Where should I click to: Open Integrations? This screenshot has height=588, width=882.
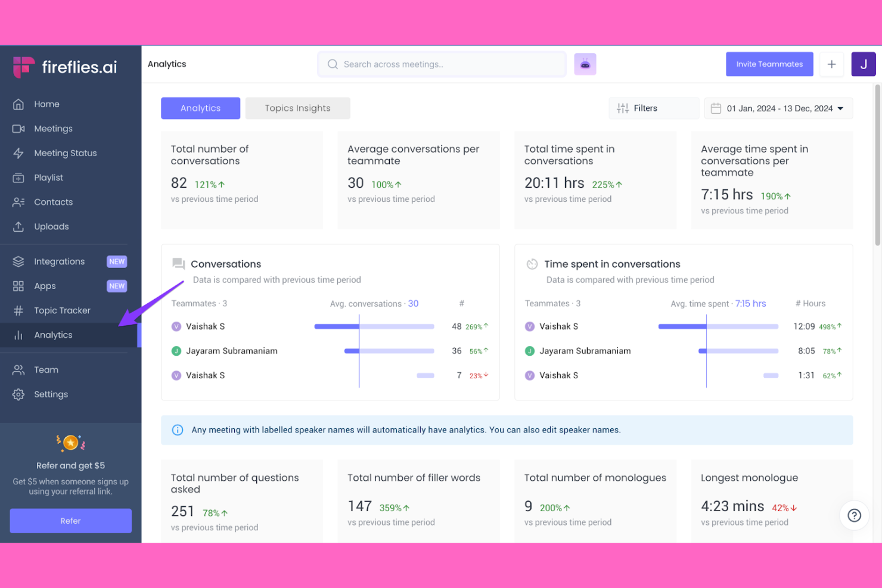(59, 261)
